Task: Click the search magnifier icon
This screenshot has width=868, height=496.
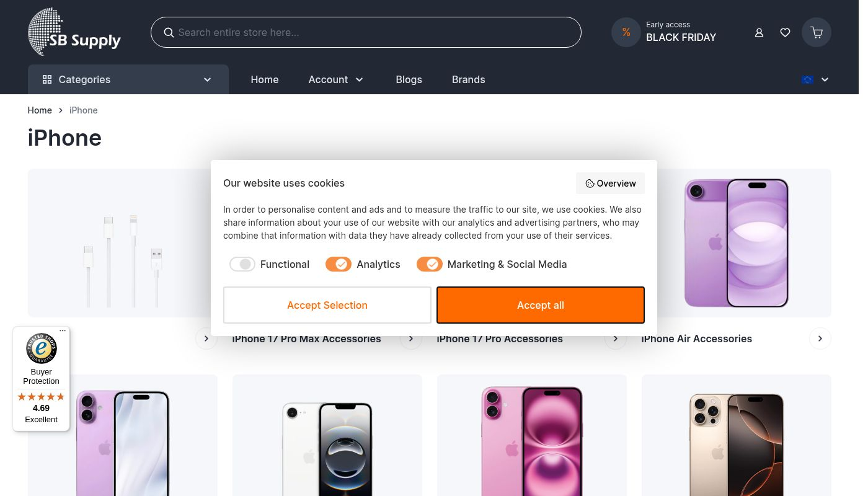Action: click(169, 33)
